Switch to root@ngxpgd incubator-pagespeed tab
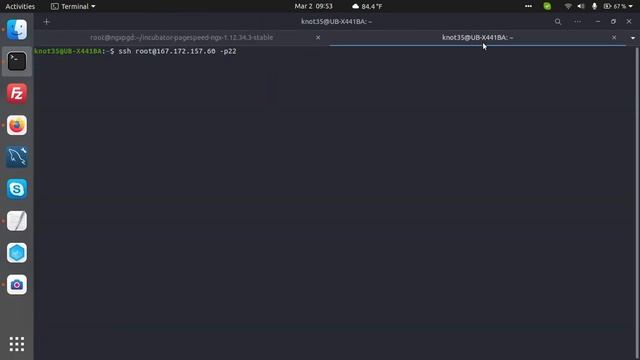Image resolution: width=640 pixels, height=360 pixels. pyautogui.click(x=182, y=38)
